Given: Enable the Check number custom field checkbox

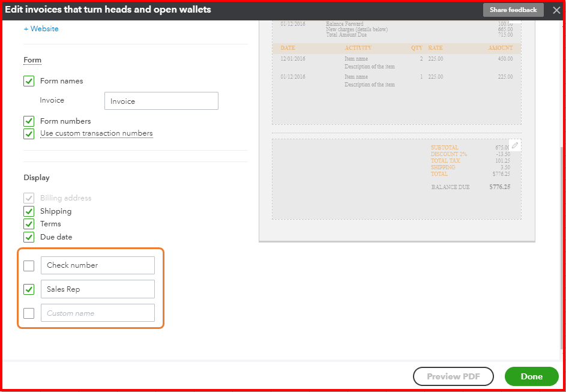Looking at the screenshot, I should pos(29,266).
